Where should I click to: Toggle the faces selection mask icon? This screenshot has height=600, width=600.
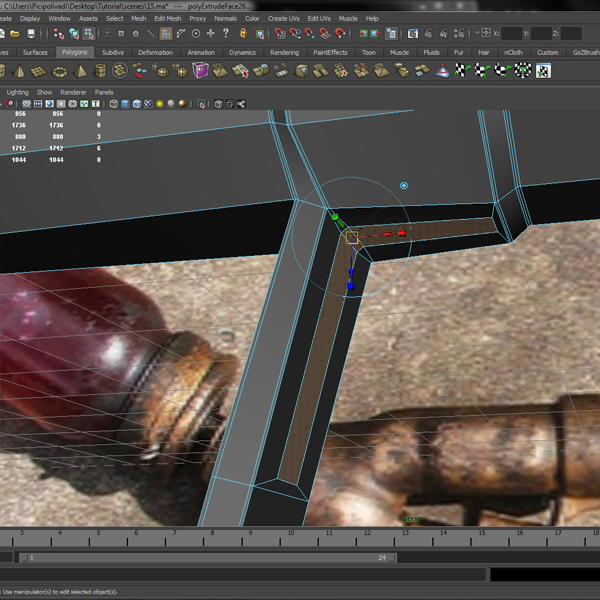166,34
